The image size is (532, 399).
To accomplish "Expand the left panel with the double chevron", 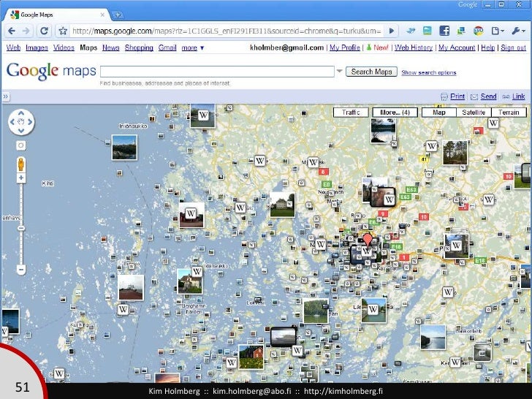I will tap(5, 96).
